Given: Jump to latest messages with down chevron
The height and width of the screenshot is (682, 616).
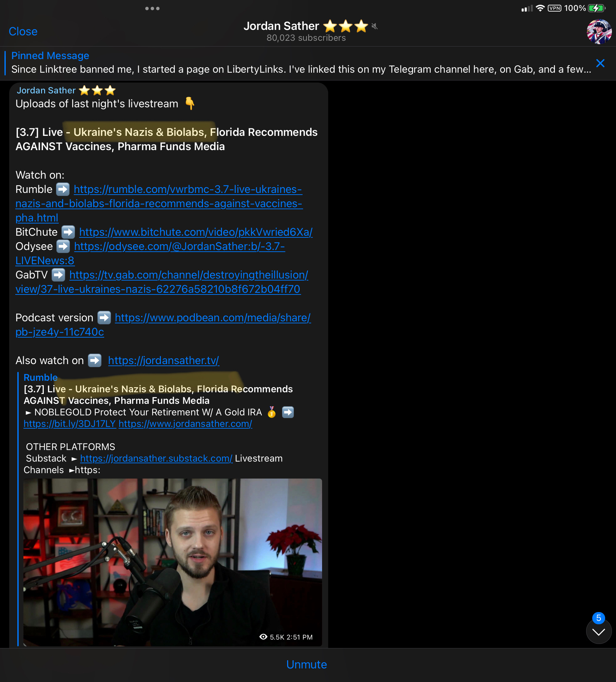Looking at the screenshot, I should coord(599,631).
